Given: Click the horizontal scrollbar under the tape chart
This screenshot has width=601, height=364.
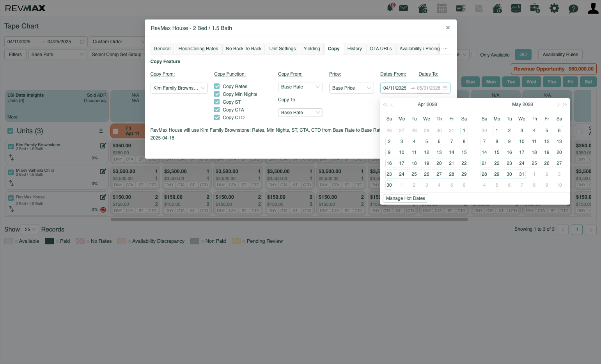Looking at the screenshot, I should coord(289,219).
